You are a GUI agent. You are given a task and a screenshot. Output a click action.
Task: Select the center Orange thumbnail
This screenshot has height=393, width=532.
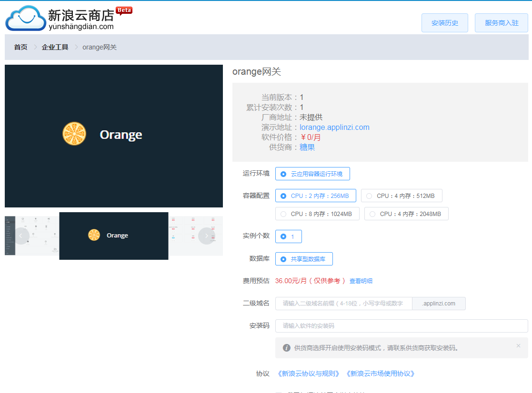[114, 236]
